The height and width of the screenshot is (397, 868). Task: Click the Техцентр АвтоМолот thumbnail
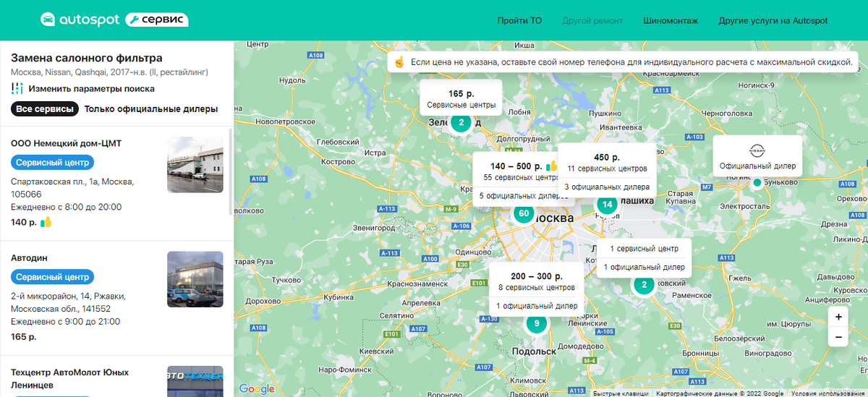click(195, 381)
